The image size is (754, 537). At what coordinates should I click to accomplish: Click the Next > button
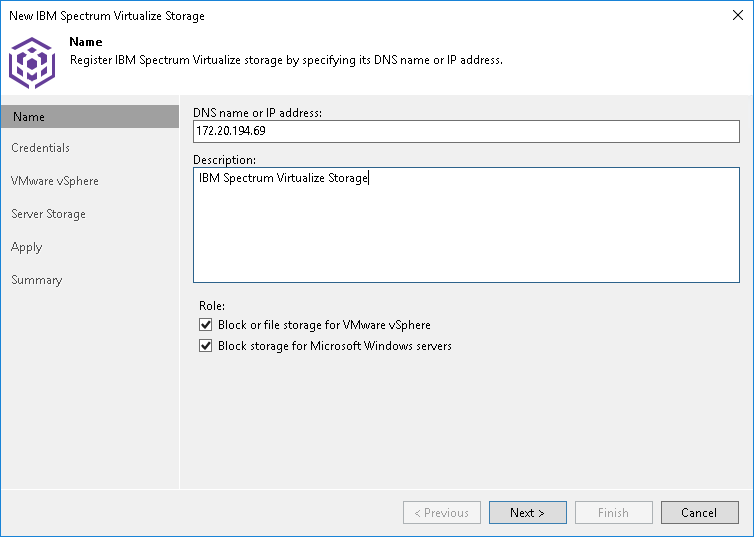tap(528, 513)
